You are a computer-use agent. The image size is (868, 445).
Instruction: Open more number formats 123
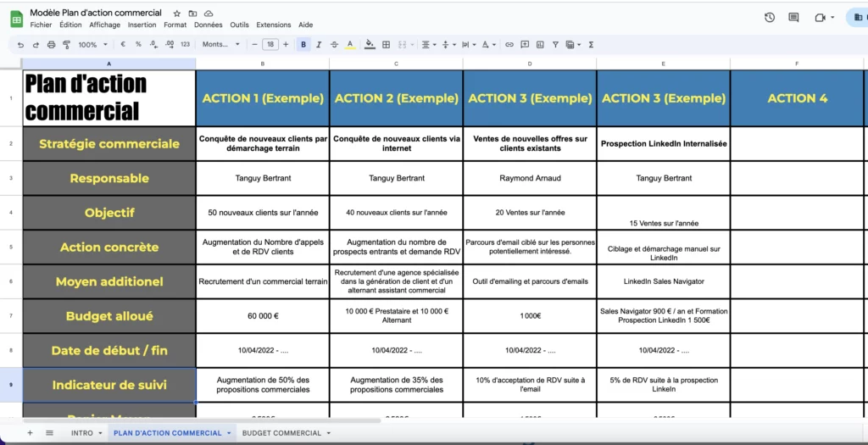[186, 45]
